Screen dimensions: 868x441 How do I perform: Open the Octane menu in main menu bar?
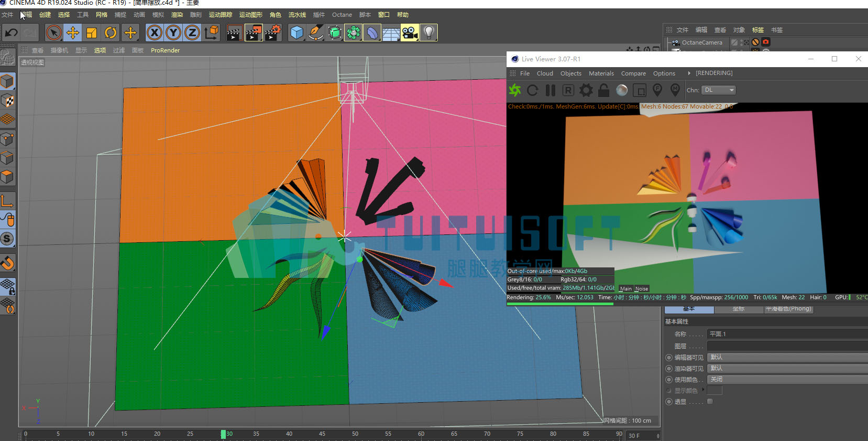(x=342, y=15)
